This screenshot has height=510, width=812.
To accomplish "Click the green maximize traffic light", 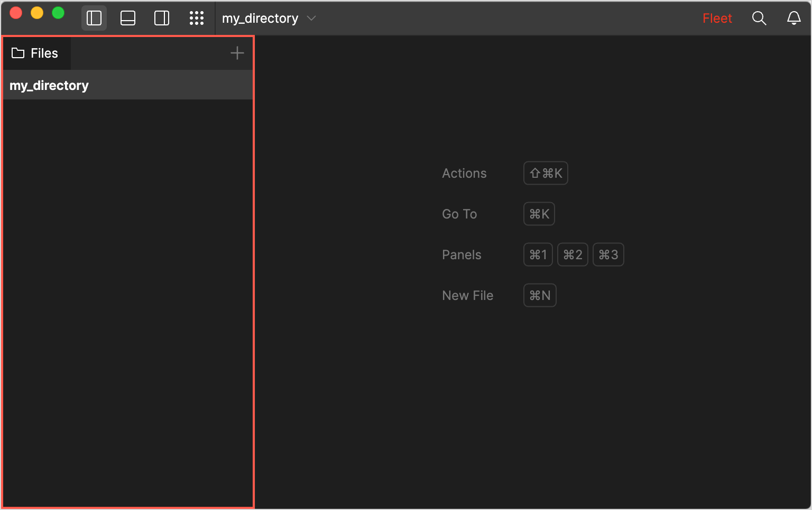I will point(58,12).
